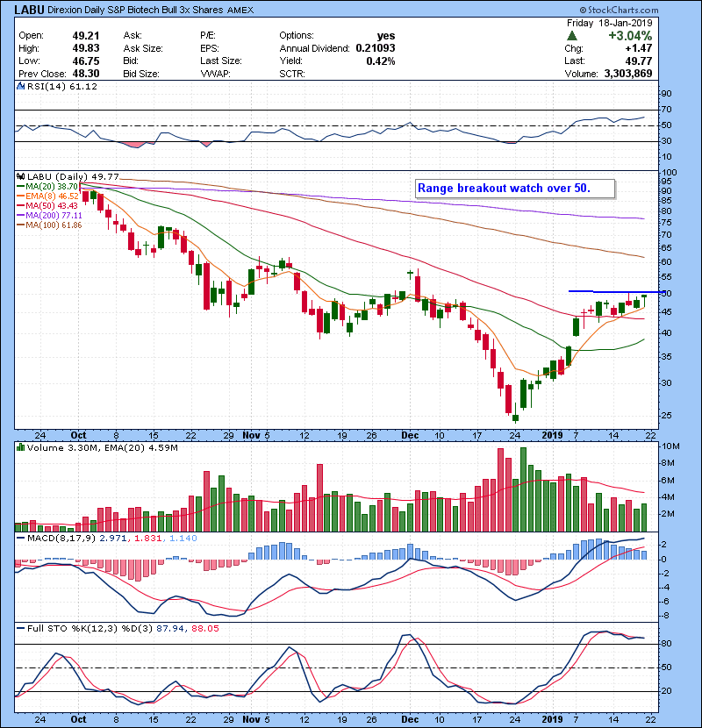The height and width of the screenshot is (728, 702).
Task: Click the stochastic %K value 87.94
Action: pyautogui.click(x=170, y=628)
